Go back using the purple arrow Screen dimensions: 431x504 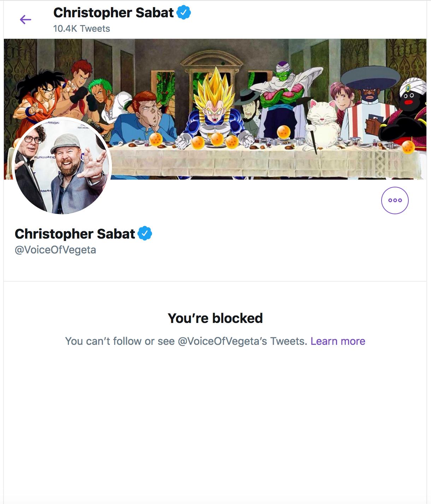click(x=25, y=19)
